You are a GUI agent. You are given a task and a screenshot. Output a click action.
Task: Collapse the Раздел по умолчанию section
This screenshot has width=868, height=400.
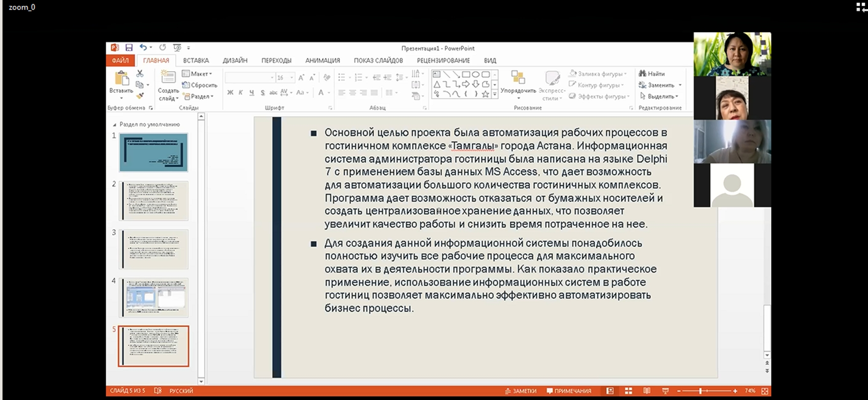pos(114,125)
